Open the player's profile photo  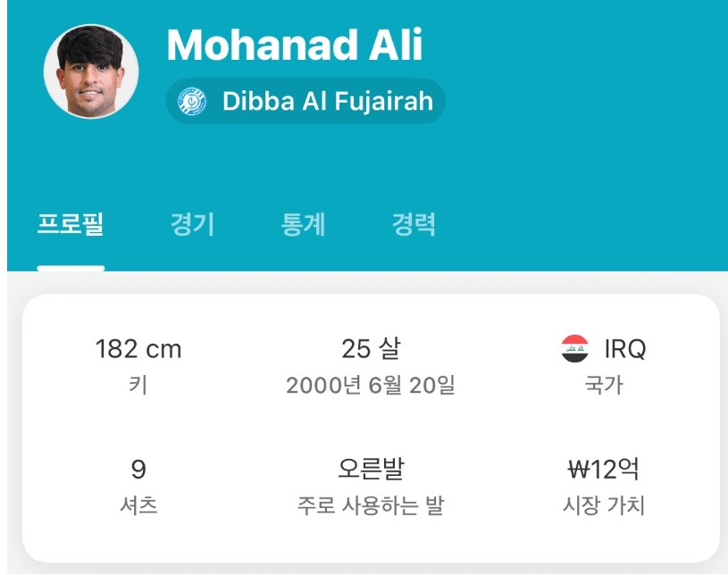tap(91, 71)
